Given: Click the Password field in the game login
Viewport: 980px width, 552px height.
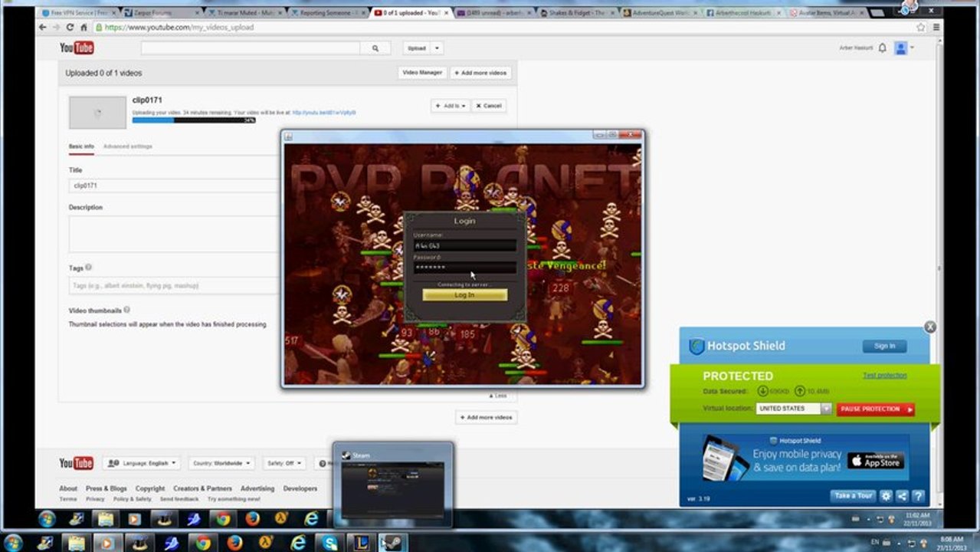Looking at the screenshot, I should [465, 268].
